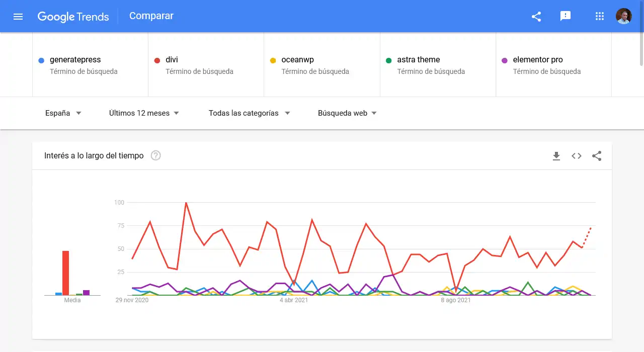Screen dimensions: 644x352
Task: Open the Google apps grid
Action: (x=599, y=16)
